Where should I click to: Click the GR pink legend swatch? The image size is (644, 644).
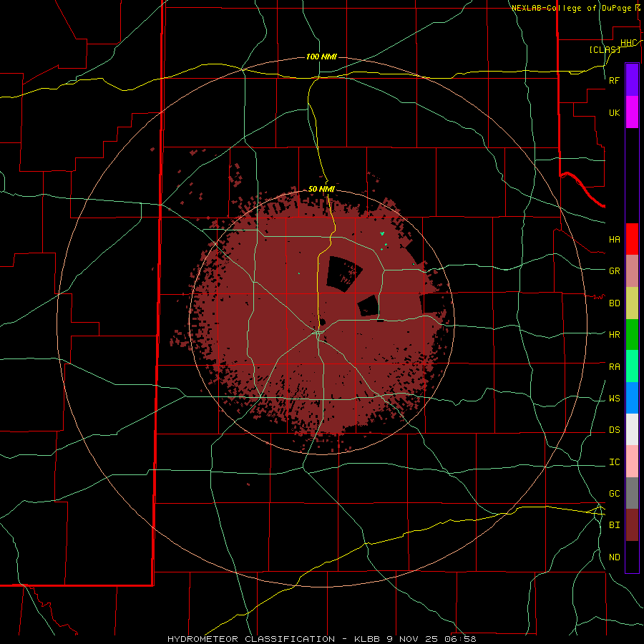[632, 271]
